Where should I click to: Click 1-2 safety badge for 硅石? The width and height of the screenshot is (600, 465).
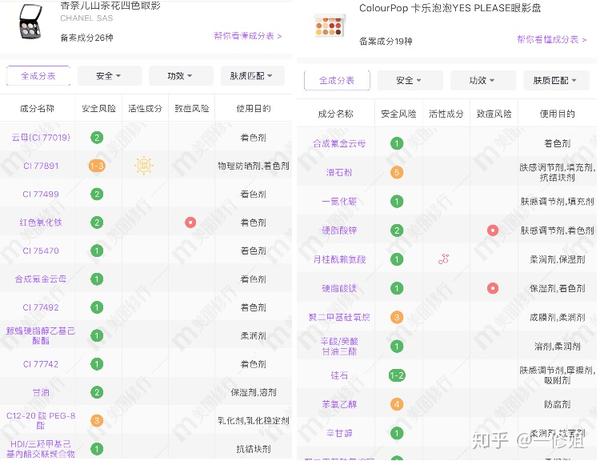tap(397, 375)
